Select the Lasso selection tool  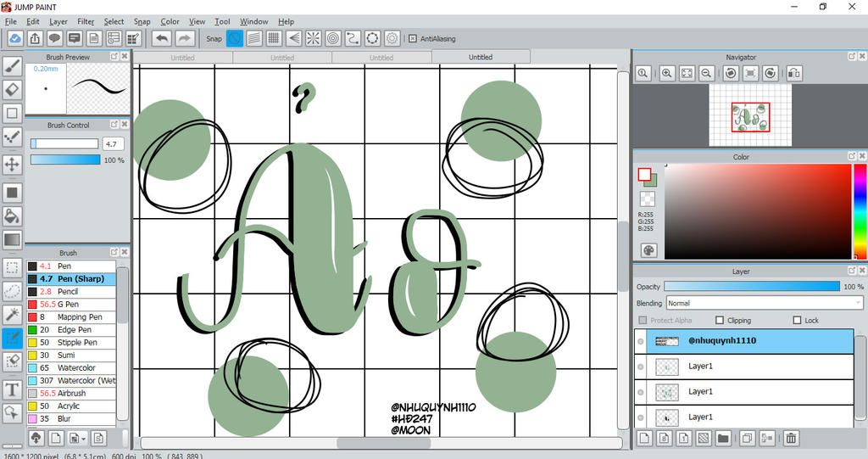12,291
